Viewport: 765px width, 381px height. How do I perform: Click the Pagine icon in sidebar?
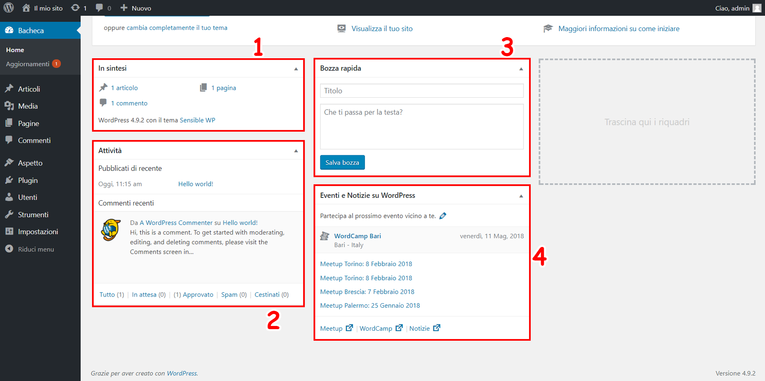pos(9,123)
